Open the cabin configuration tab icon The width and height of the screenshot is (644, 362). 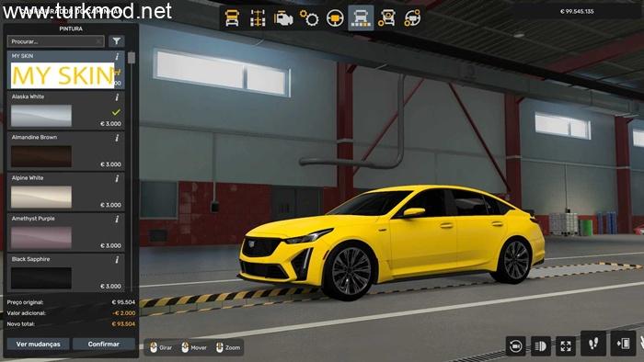[232, 18]
